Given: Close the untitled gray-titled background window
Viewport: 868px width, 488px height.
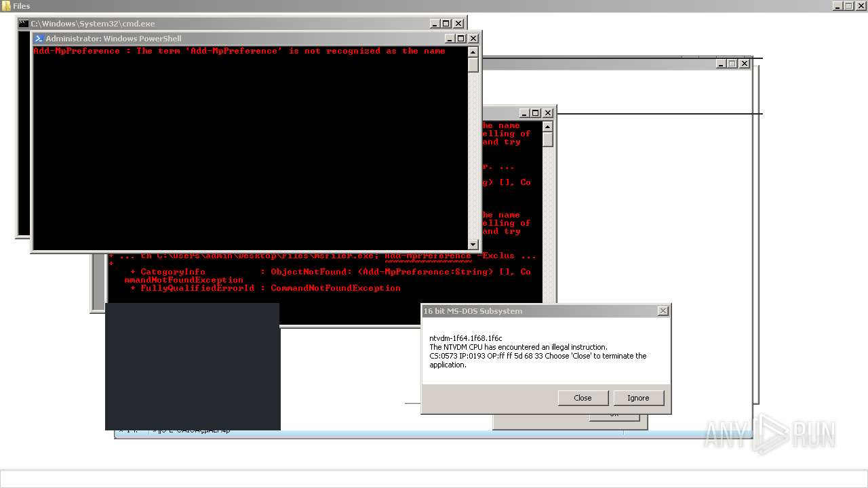Looking at the screenshot, I should coord(745,63).
